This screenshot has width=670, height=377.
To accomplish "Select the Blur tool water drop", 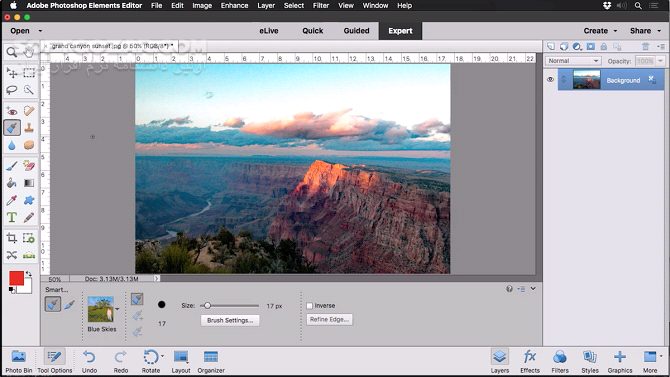I will click(x=12, y=145).
